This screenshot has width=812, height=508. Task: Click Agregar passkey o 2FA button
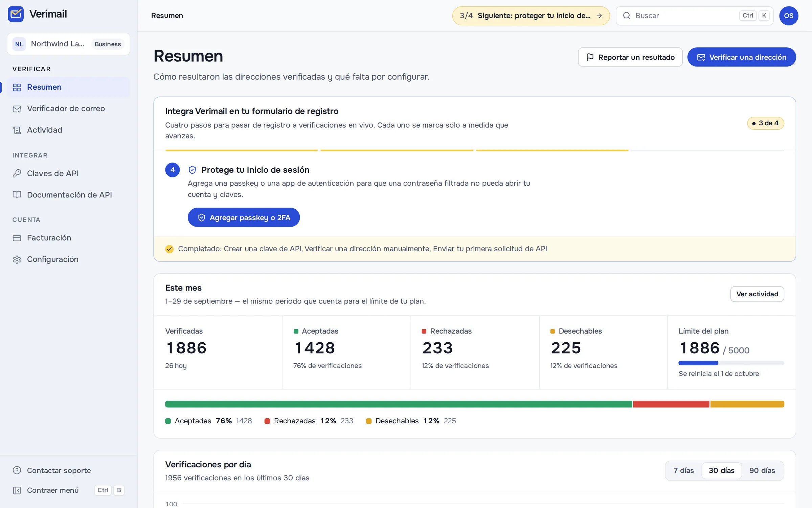pos(244,217)
